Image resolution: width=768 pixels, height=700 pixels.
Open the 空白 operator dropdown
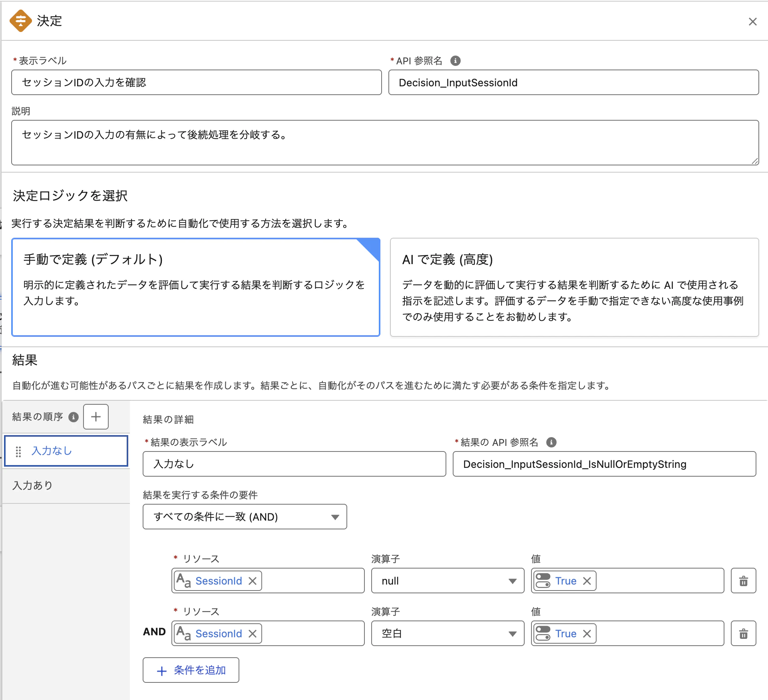coord(448,634)
